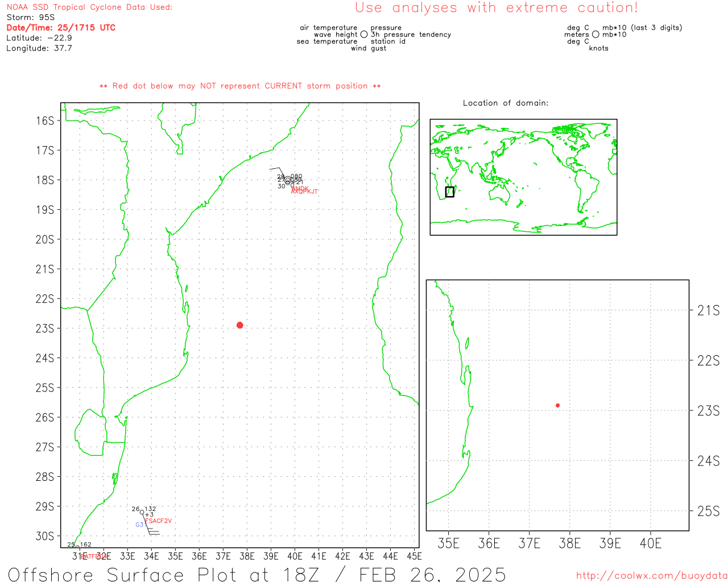This screenshot has width=728, height=582.
Task: Click 'station id' legend label
Action: [388, 41]
